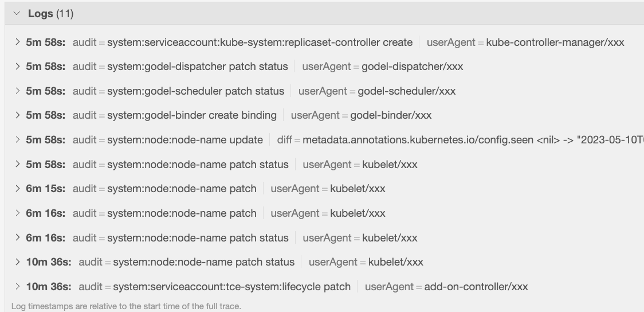This screenshot has width=644, height=312.
Task: Click the add-on-controller/xxx userAgent value
Action: coord(476,286)
